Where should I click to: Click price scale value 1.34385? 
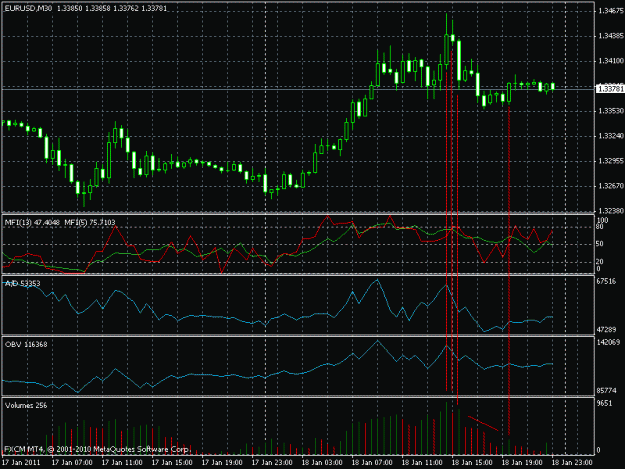coord(611,36)
